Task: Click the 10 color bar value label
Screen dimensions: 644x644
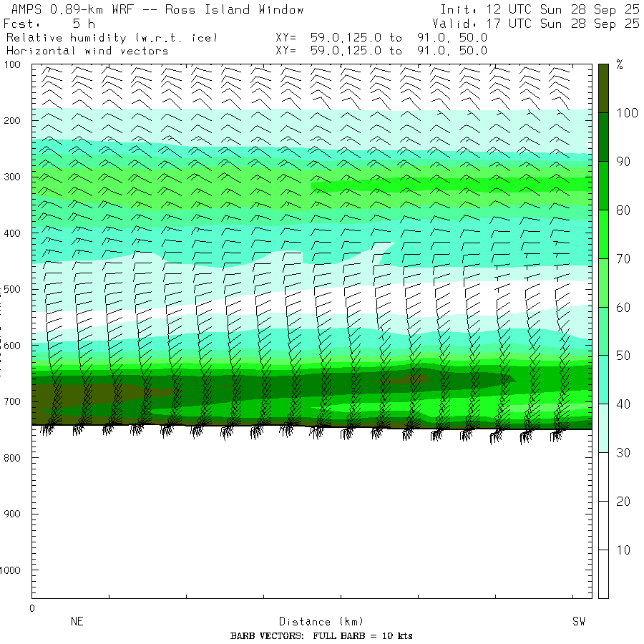Action: pyautogui.click(x=623, y=550)
